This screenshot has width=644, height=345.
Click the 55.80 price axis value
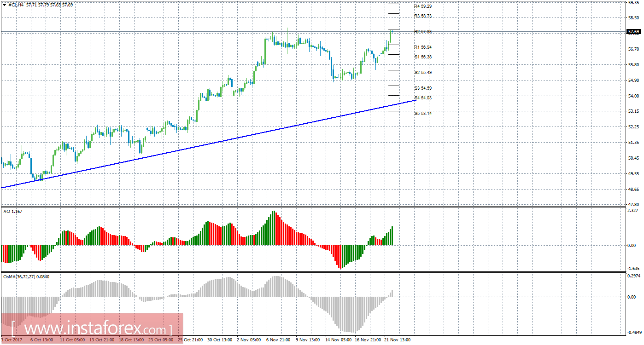pyautogui.click(x=633, y=64)
